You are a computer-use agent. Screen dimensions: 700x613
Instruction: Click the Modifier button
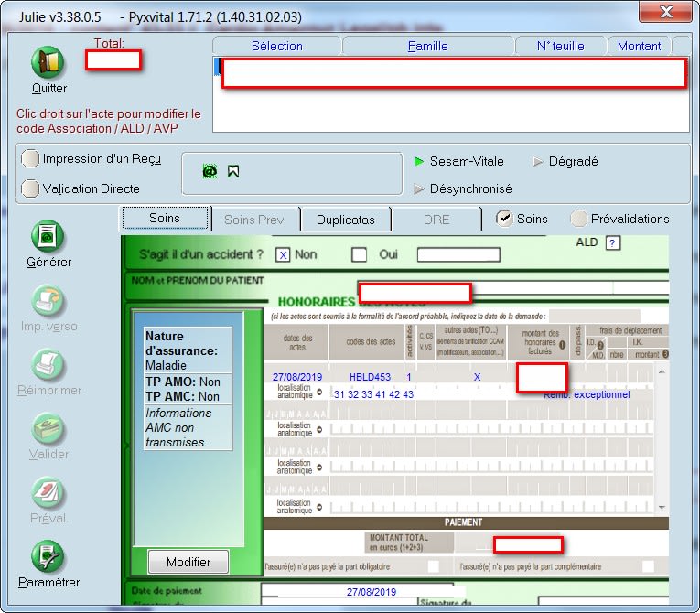click(188, 562)
